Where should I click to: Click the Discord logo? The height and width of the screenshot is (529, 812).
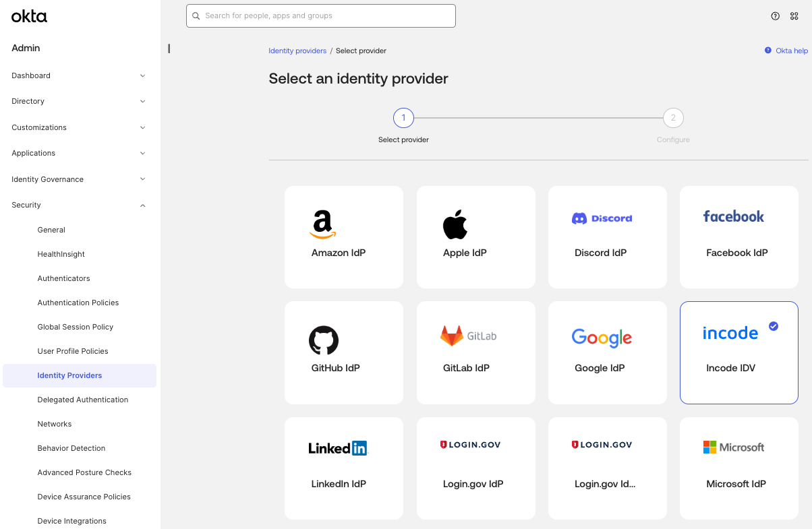(x=602, y=218)
